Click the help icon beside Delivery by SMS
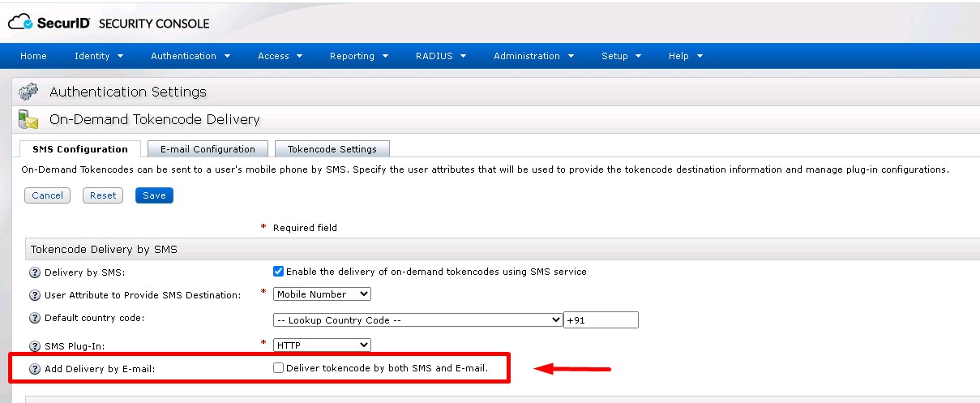Screen dimensions: 980x403 click(x=35, y=272)
